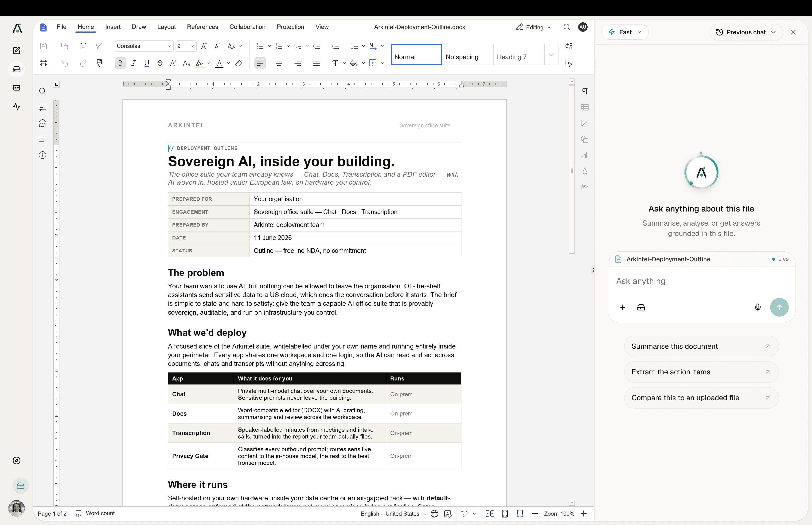Open the File menu

pyautogui.click(x=61, y=27)
